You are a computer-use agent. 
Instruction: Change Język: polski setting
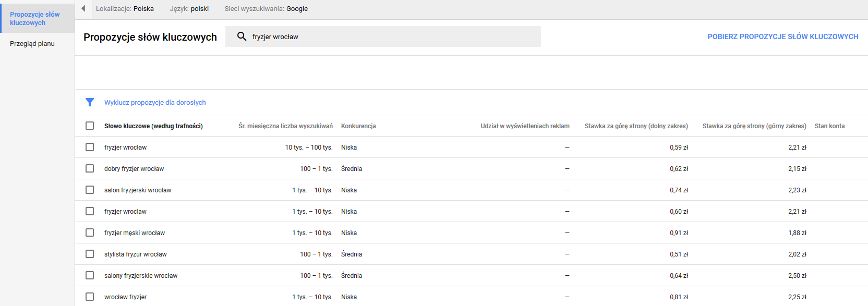click(x=189, y=8)
